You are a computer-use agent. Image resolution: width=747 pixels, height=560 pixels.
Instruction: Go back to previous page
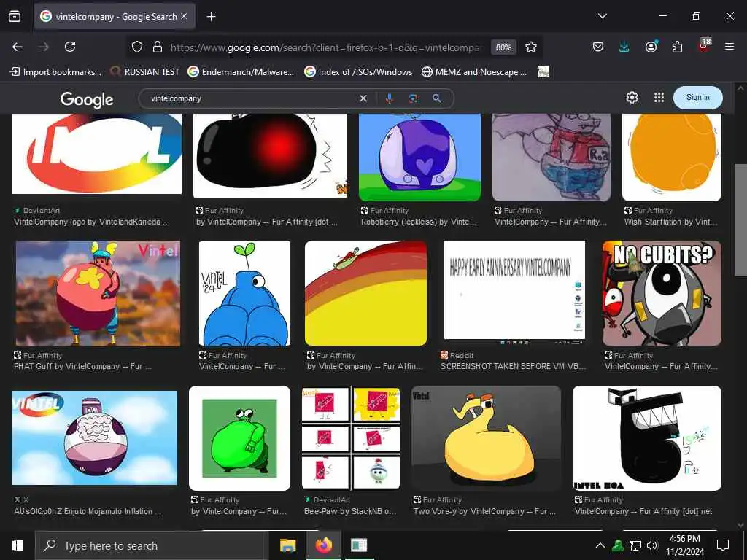click(18, 47)
